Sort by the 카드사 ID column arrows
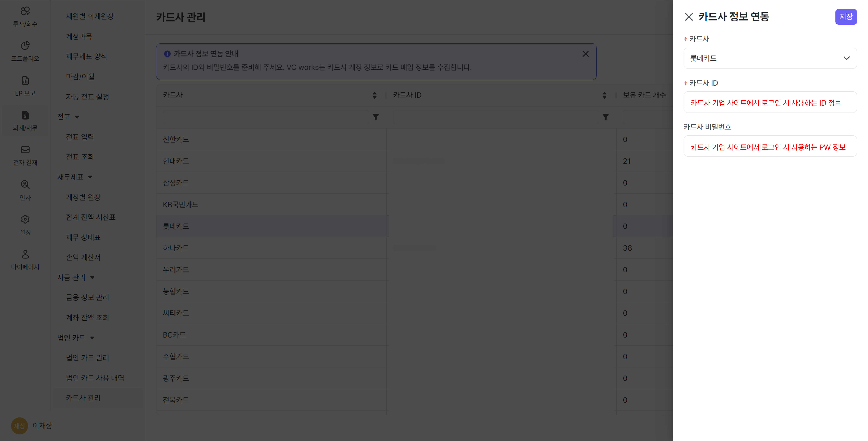The height and width of the screenshot is (441, 868). coord(604,95)
